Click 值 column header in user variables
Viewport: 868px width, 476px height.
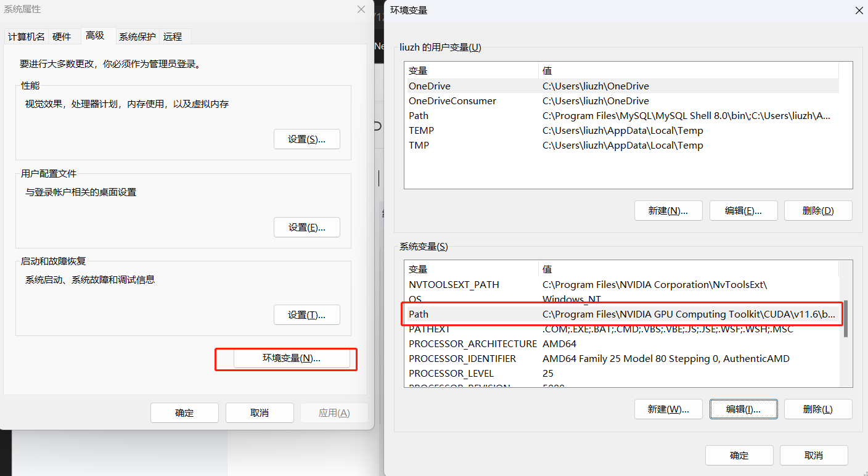click(689, 71)
